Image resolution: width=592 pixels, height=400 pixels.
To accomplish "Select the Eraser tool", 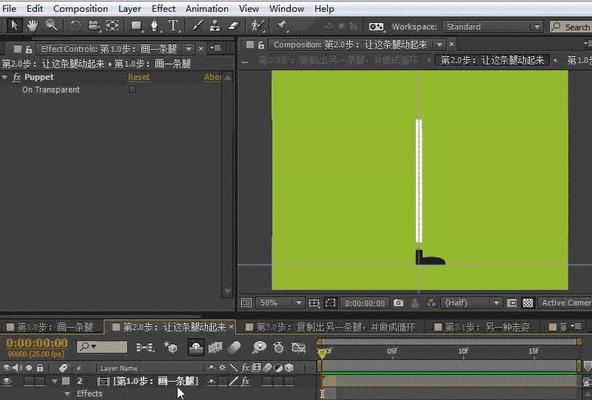I will (x=234, y=26).
